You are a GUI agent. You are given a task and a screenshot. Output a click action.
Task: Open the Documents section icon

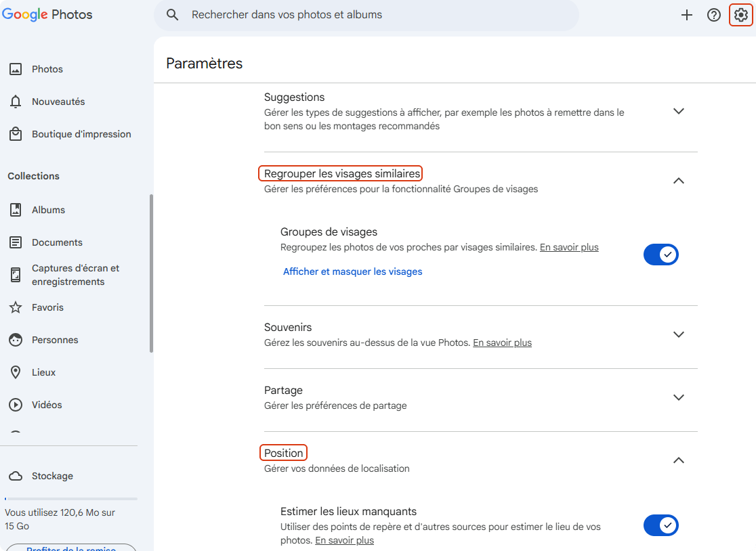tap(16, 242)
